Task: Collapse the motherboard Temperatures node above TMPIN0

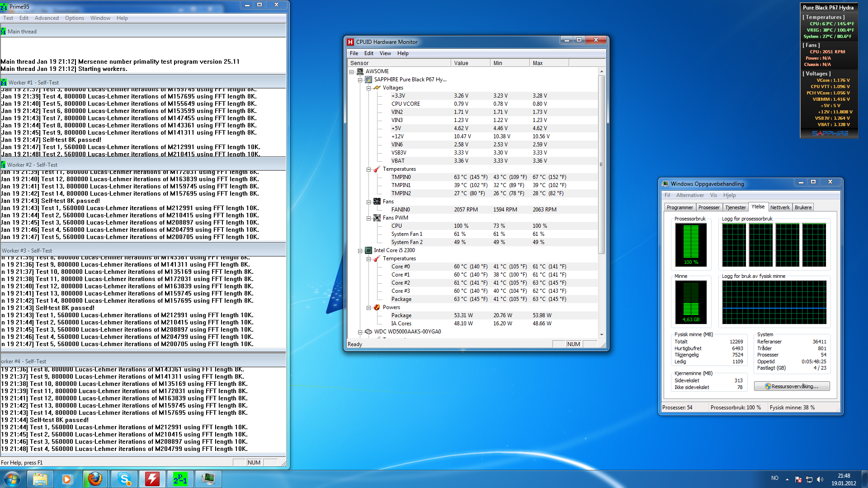Action: 368,169
